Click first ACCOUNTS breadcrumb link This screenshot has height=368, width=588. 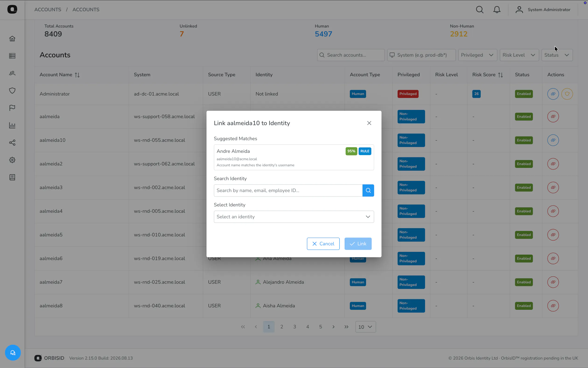point(48,10)
